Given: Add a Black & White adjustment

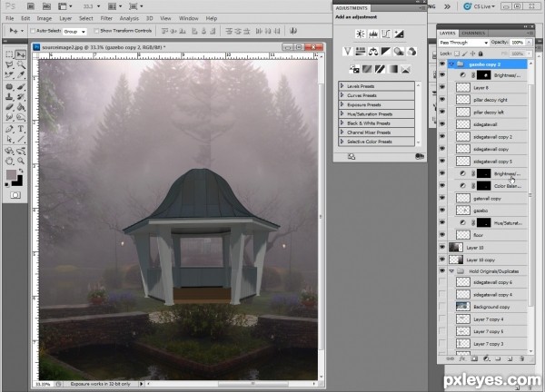Looking at the screenshot, I should click(386, 52).
